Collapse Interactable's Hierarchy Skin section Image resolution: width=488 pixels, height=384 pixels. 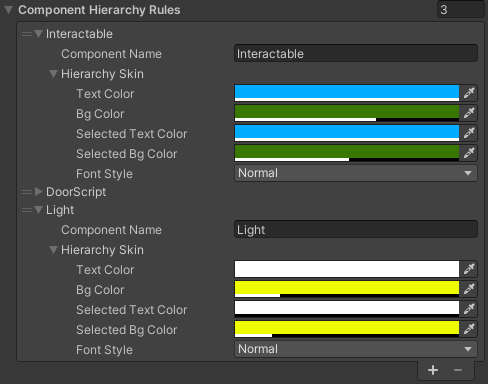pyautogui.click(x=54, y=74)
